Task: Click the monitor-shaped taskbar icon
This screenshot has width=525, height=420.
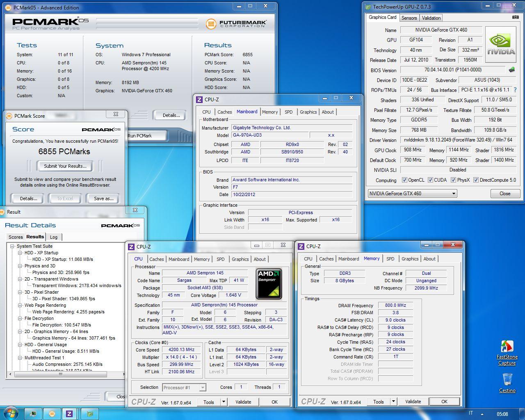Action: click(33, 413)
